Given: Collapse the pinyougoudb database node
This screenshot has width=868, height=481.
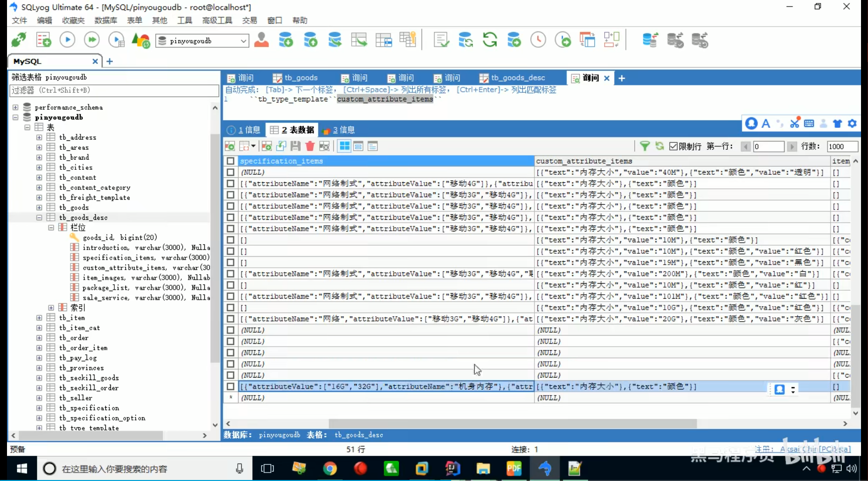Looking at the screenshot, I should point(15,117).
